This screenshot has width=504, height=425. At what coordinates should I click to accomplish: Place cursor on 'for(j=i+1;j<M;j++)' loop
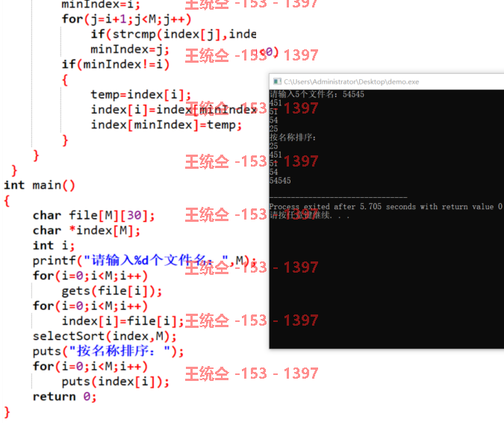(126, 19)
